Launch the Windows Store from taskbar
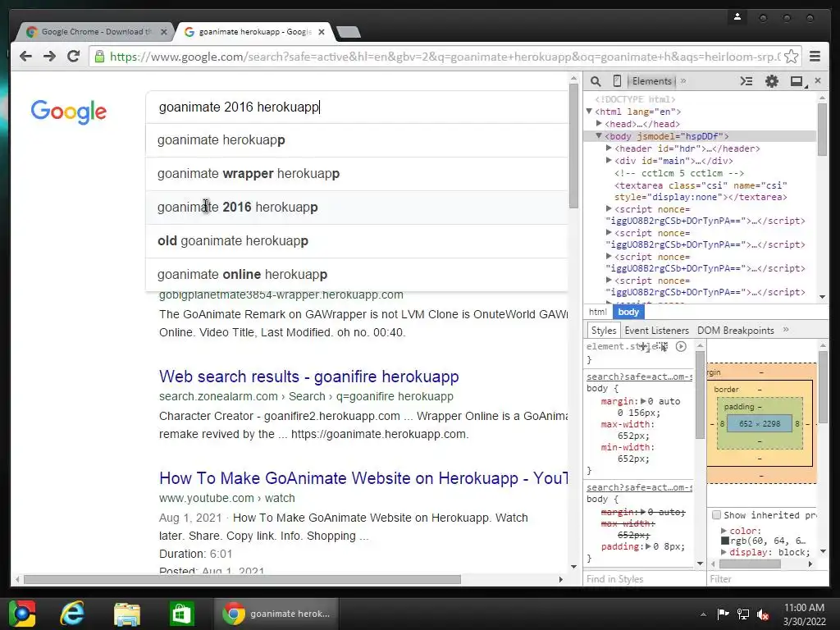 click(x=181, y=614)
